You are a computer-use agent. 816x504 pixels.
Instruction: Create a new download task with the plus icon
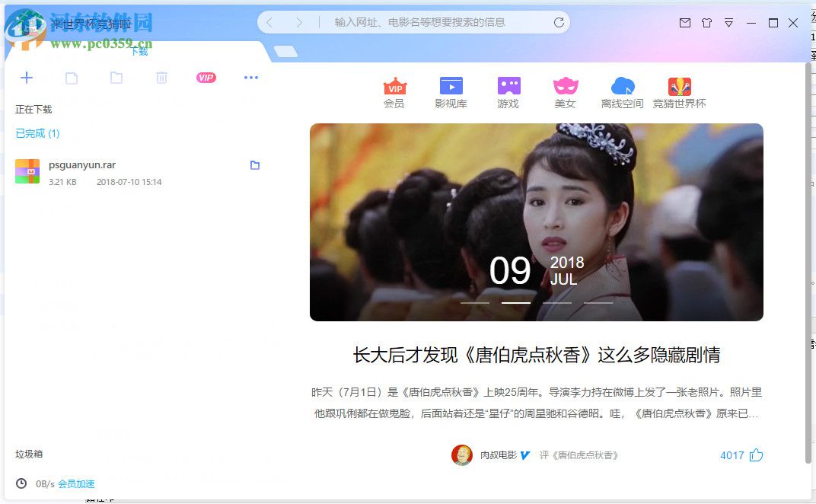tap(27, 77)
